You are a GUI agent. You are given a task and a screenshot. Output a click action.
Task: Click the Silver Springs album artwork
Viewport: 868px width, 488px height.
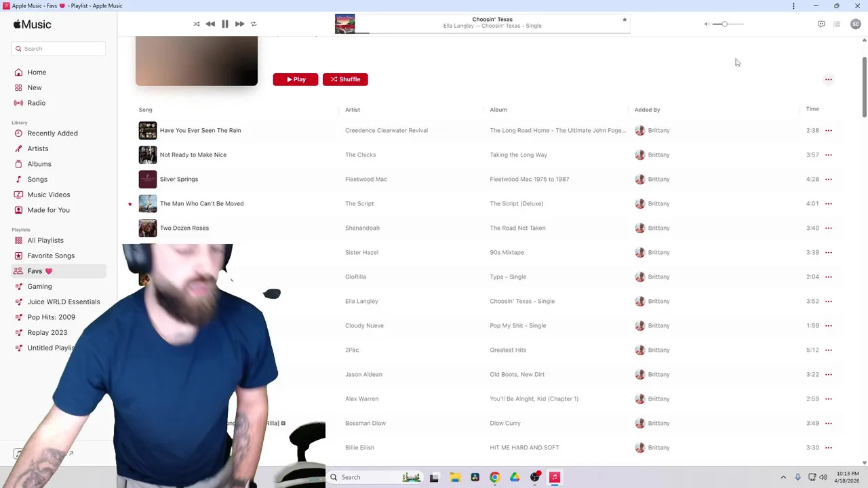[148, 179]
